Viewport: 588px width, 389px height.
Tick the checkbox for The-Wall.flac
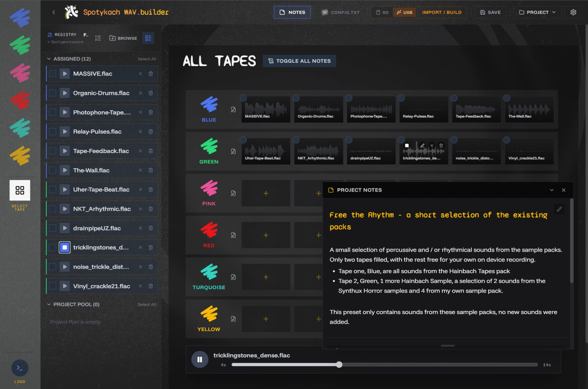click(53, 170)
